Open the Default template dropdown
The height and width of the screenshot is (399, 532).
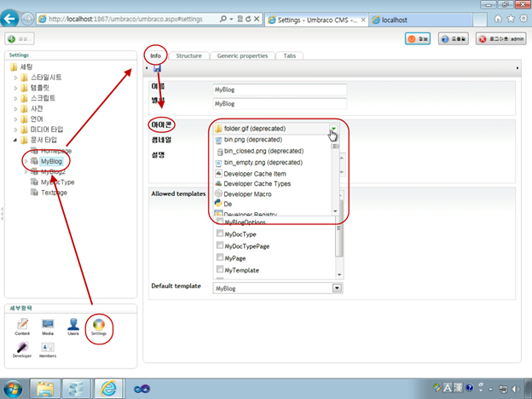[337, 288]
